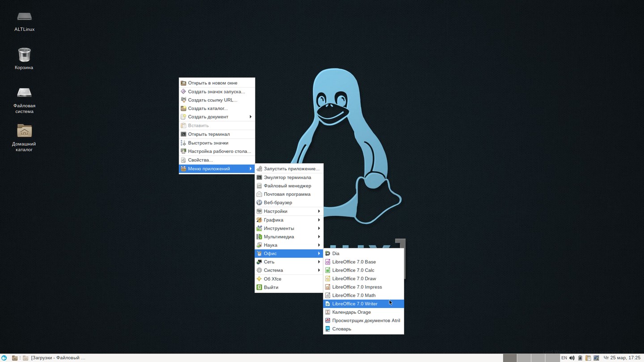Launch Dia from the Офис submenu
The height and width of the screenshot is (362, 644).
tap(364, 253)
